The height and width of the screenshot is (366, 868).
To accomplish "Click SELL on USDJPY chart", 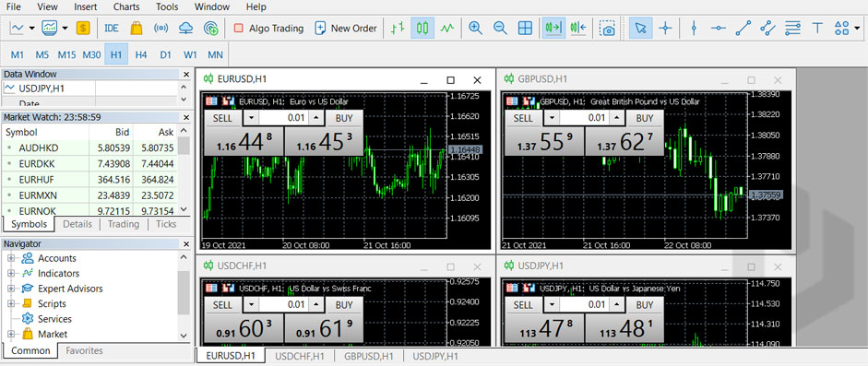I will [523, 305].
